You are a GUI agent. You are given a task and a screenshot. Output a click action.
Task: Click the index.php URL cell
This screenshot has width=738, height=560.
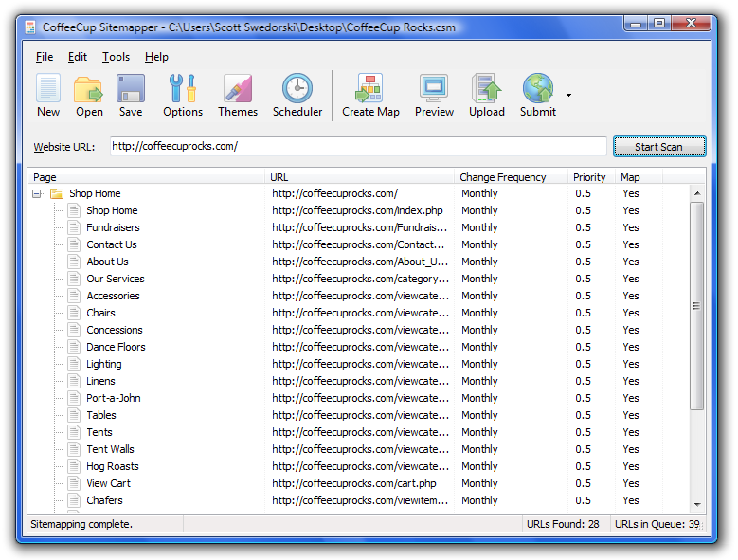click(357, 210)
